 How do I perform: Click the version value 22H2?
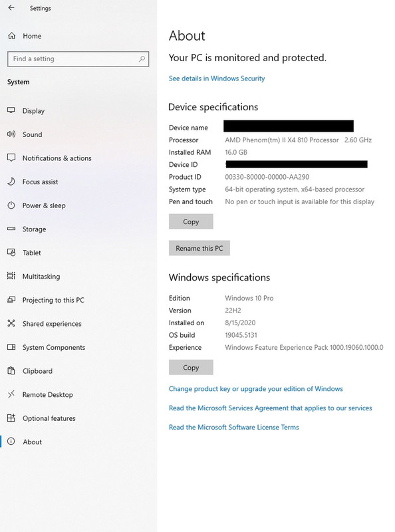(x=233, y=311)
